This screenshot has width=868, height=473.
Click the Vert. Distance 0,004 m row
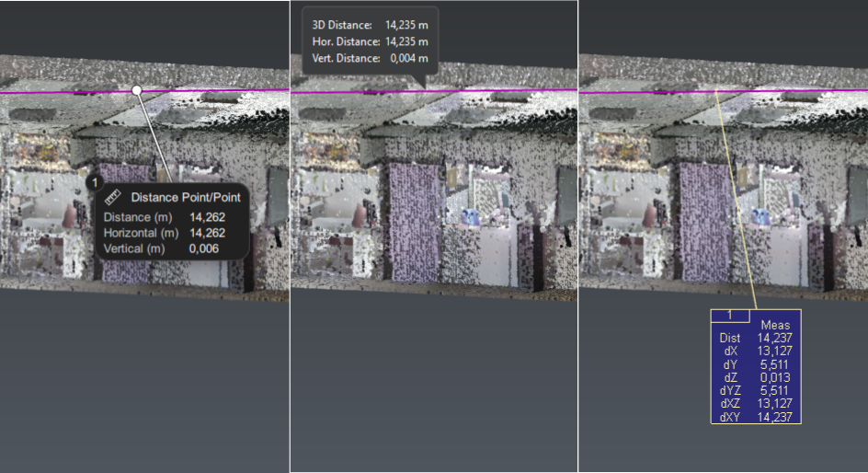coord(370,58)
